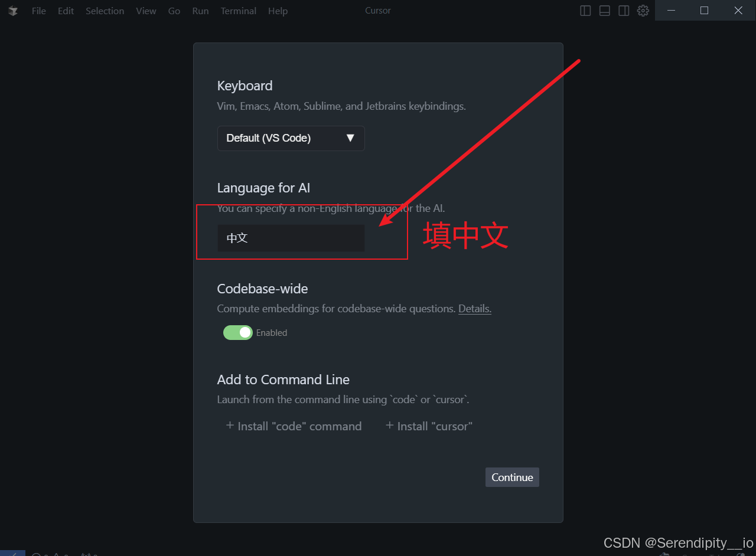Toggle the bottom panel layout icon
The width and height of the screenshot is (756, 556).
click(x=604, y=11)
